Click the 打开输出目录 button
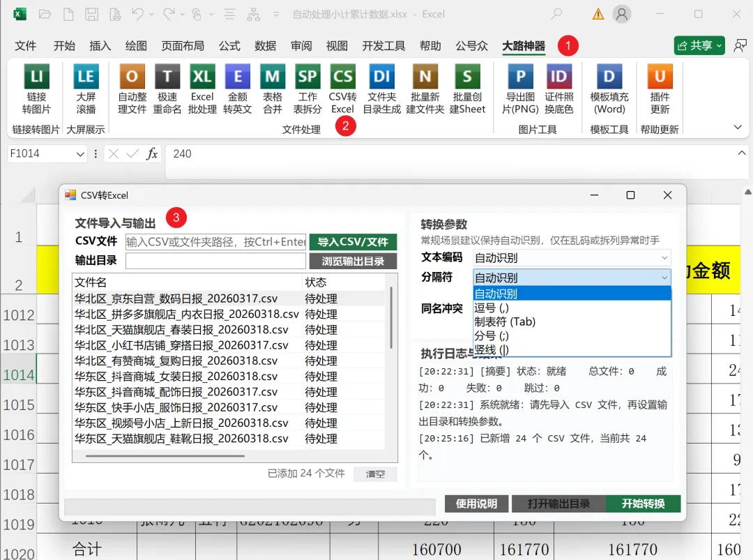753x560 pixels. click(x=558, y=504)
